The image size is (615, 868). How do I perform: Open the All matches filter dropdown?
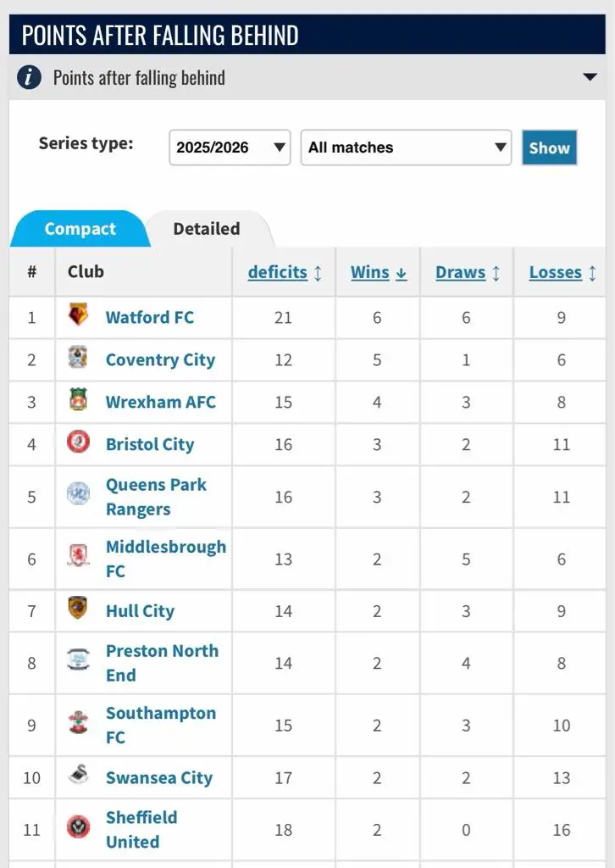[x=406, y=147]
